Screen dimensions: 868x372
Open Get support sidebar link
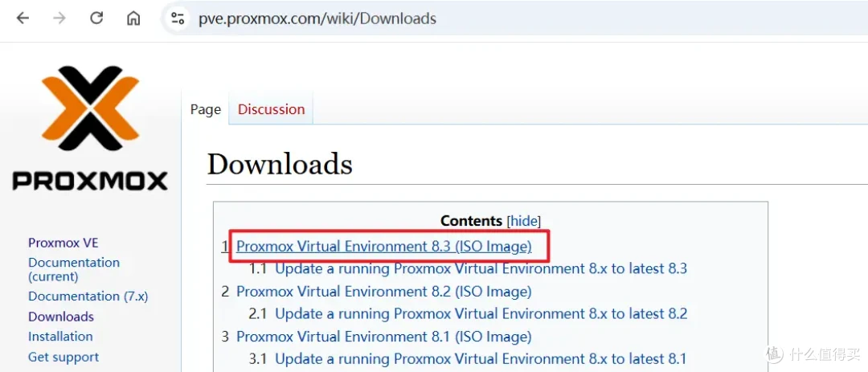(x=63, y=357)
